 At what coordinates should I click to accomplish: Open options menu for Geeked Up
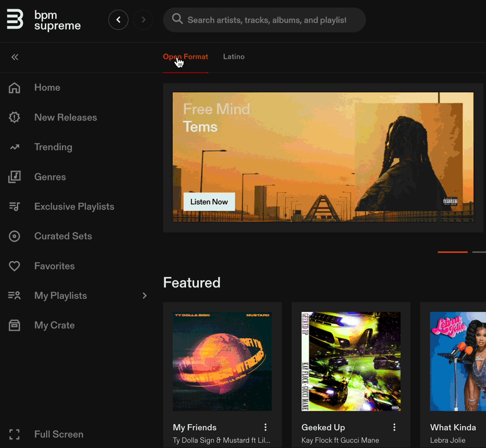click(394, 427)
